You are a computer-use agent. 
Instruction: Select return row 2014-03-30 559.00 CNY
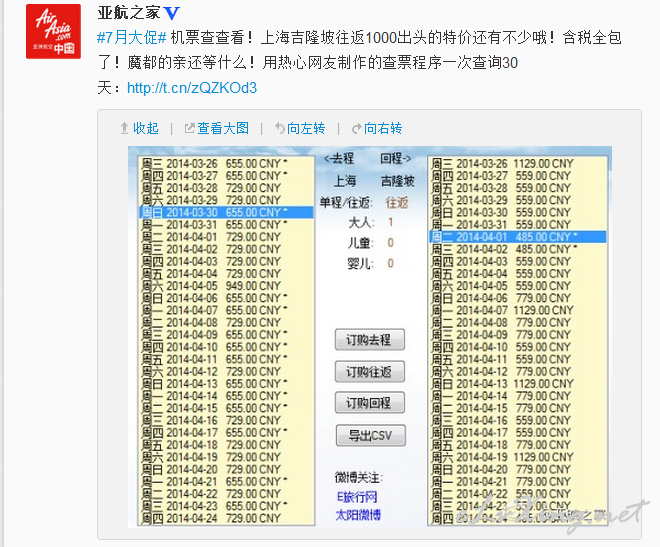518,212
